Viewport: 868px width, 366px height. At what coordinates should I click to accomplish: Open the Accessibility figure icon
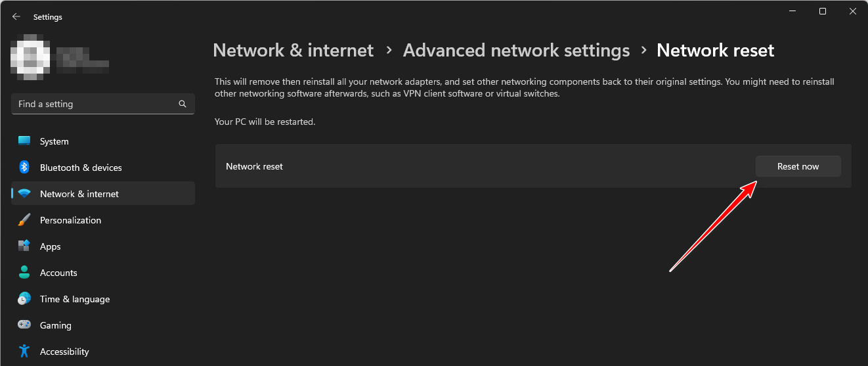coord(24,352)
